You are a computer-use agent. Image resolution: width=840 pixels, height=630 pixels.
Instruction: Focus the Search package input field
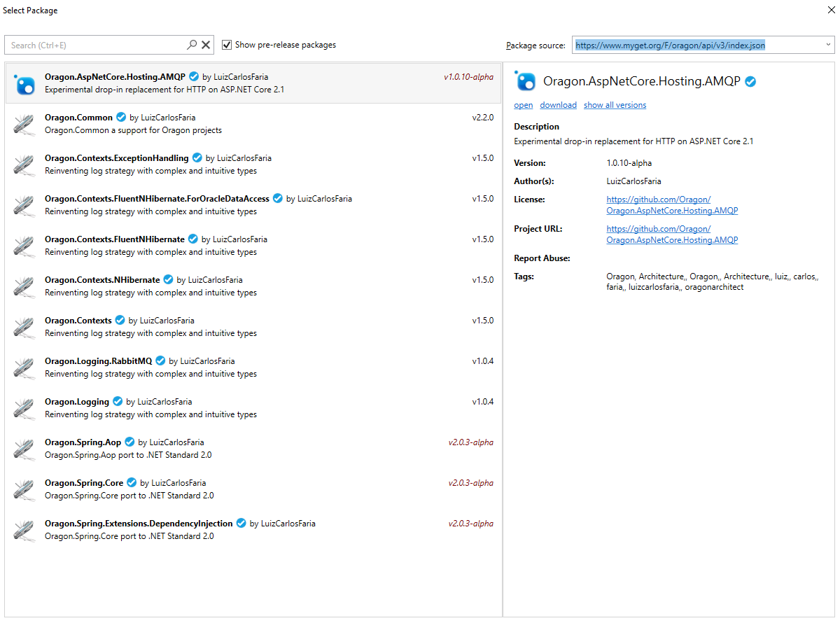point(94,45)
